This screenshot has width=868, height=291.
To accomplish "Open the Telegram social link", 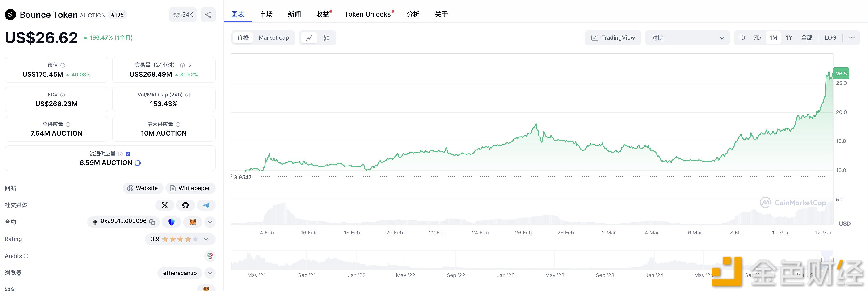I will tap(206, 205).
